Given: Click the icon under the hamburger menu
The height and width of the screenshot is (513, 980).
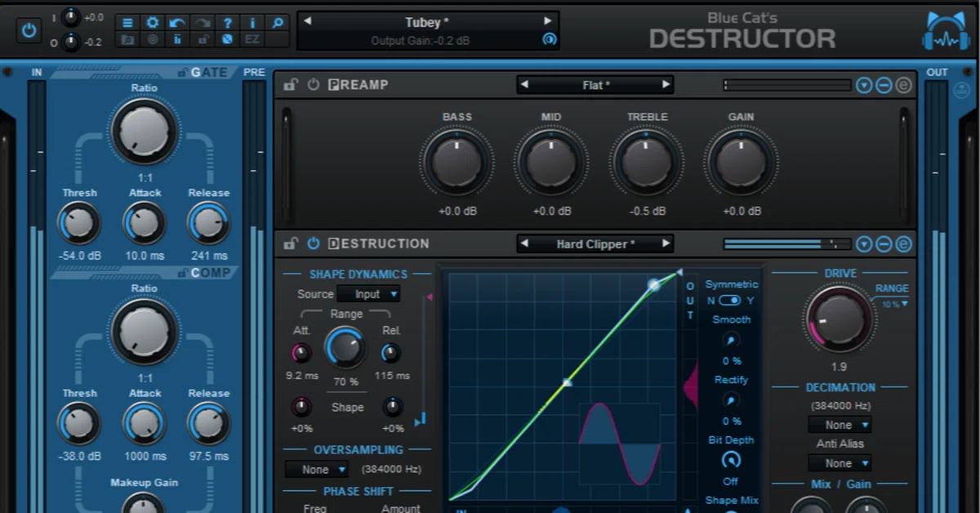Looking at the screenshot, I should [x=127, y=38].
